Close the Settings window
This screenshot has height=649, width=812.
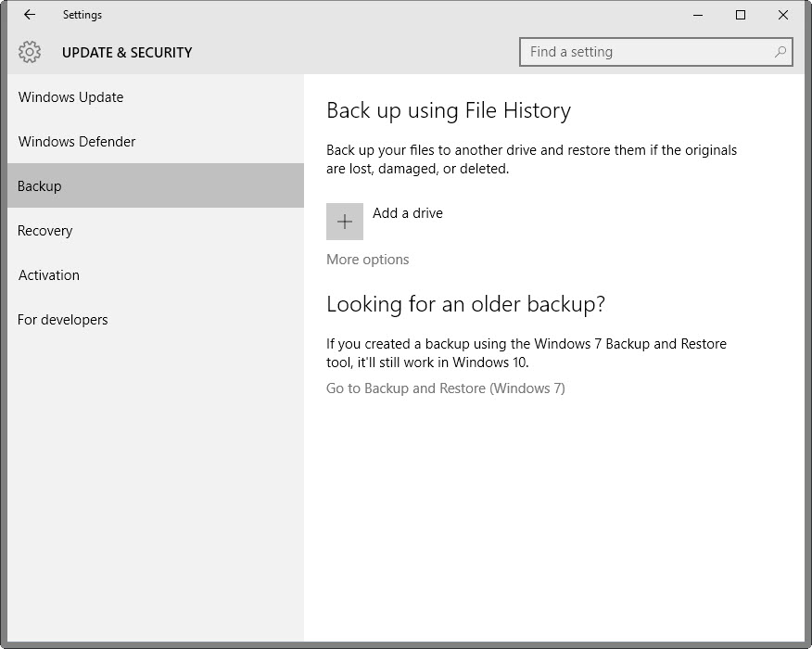pyautogui.click(x=783, y=15)
